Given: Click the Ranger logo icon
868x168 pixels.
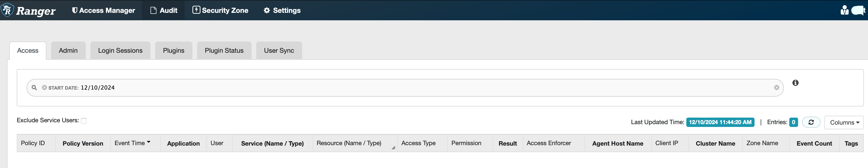Looking at the screenshot, I should 7,10.
